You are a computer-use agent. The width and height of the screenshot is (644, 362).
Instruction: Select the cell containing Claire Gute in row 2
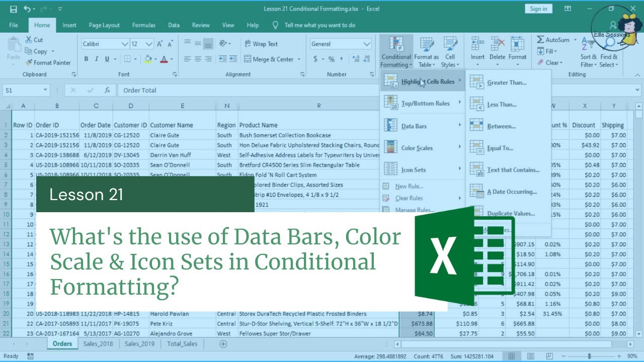coord(182,135)
